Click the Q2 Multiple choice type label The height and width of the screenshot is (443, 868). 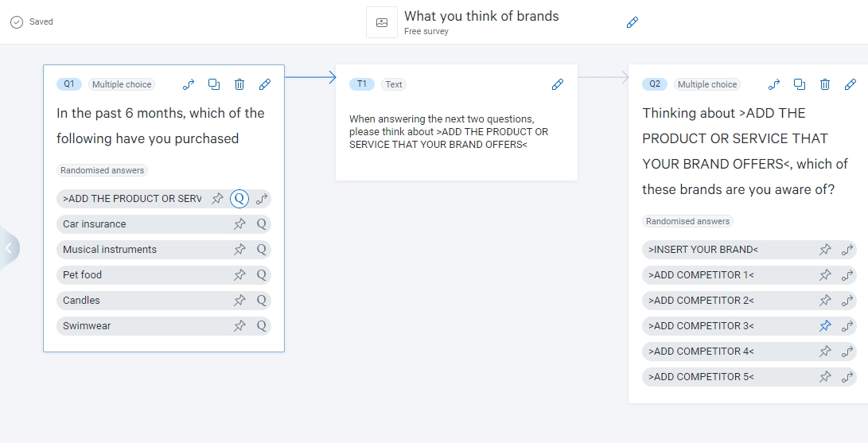[x=706, y=84]
